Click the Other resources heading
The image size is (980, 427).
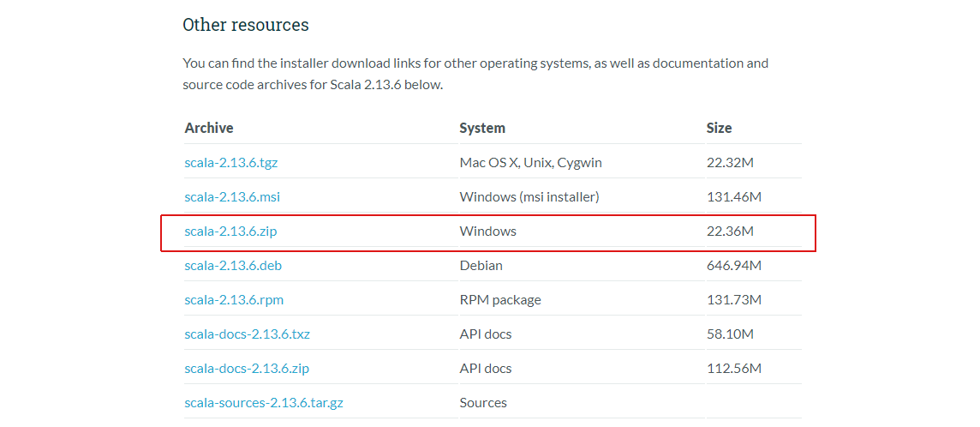pyautogui.click(x=246, y=25)
